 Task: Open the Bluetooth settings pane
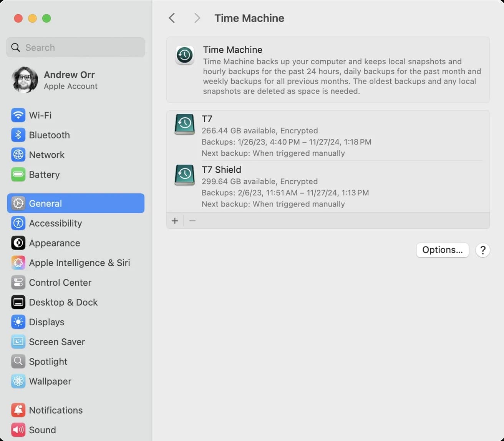[x=76, y=135]
